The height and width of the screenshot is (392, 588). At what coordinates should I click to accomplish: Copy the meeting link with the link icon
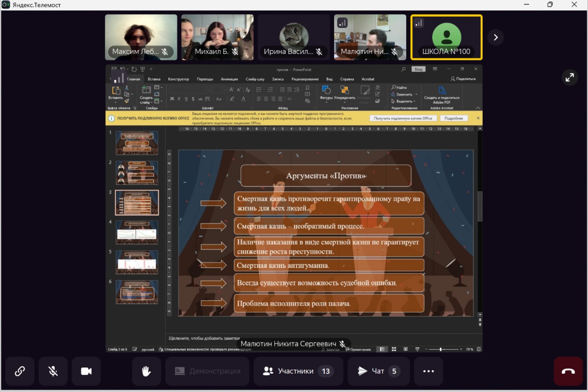[x=20, y=371]
